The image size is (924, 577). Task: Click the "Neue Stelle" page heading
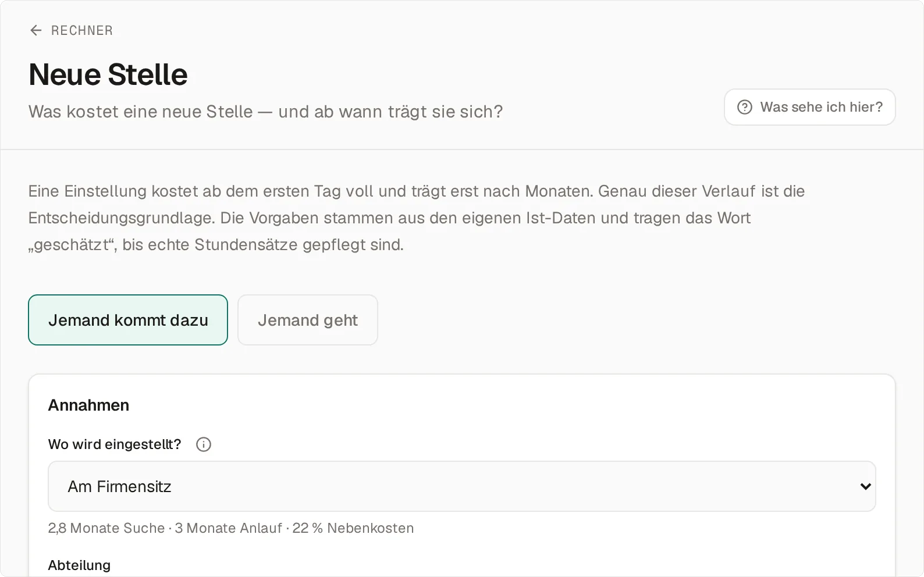[x=108, y=74]
